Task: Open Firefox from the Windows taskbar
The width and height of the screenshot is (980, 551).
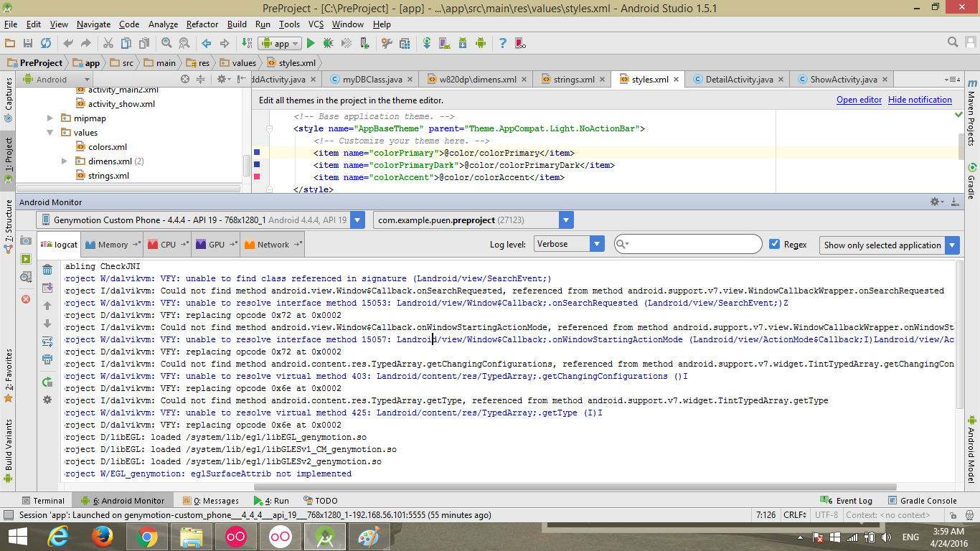Action: pyautogui.click(x=103, y=537)
